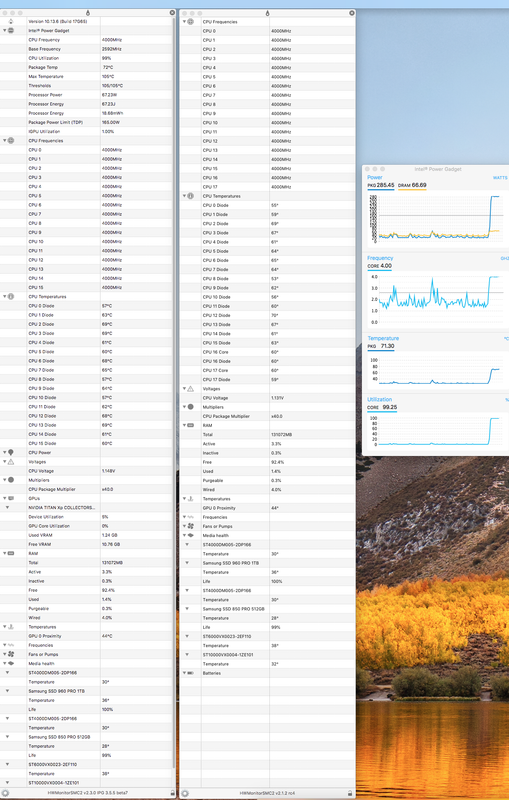This screenshot has height=800, width=509.
Task: Click RAM module icon in left window
Action: 11,553
